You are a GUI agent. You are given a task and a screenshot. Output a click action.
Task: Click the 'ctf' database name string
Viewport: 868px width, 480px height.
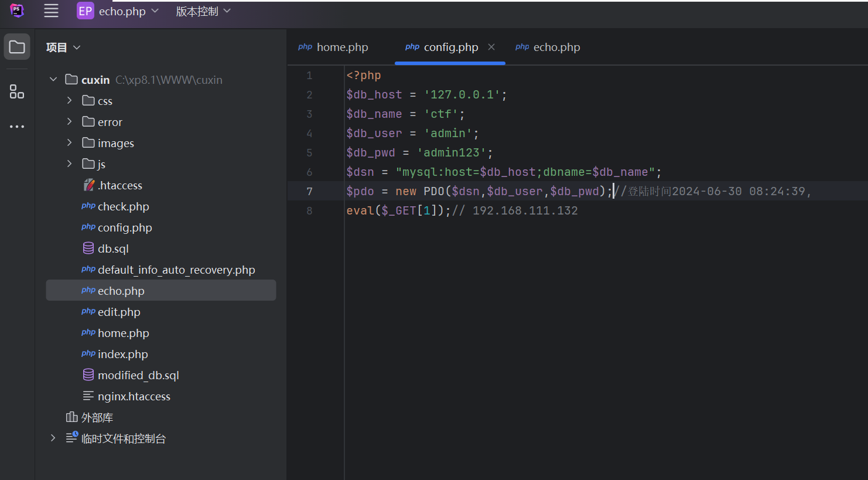tap(441, 114)
